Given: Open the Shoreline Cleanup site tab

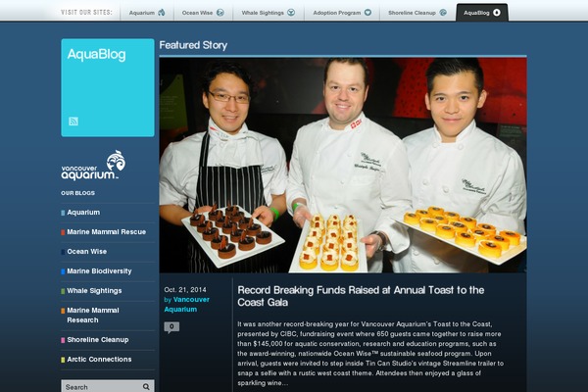Looking at the screenshot, I should click(417, 13).
